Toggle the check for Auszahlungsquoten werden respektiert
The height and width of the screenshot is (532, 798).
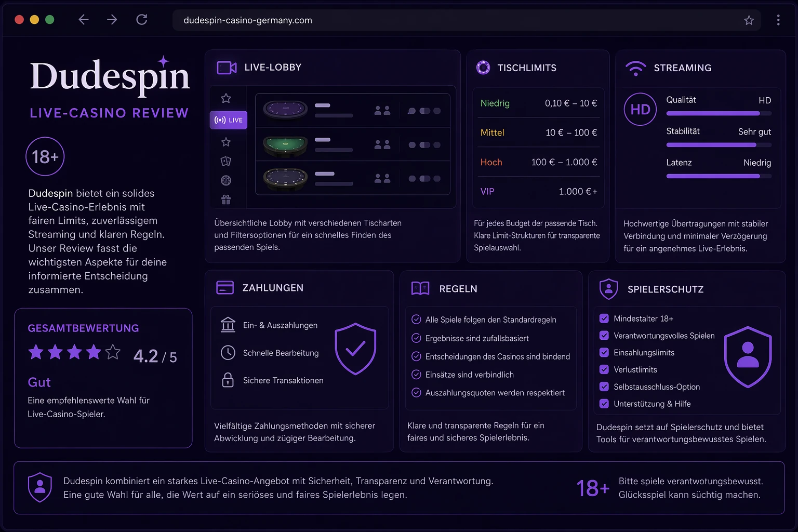pos(416,392)
